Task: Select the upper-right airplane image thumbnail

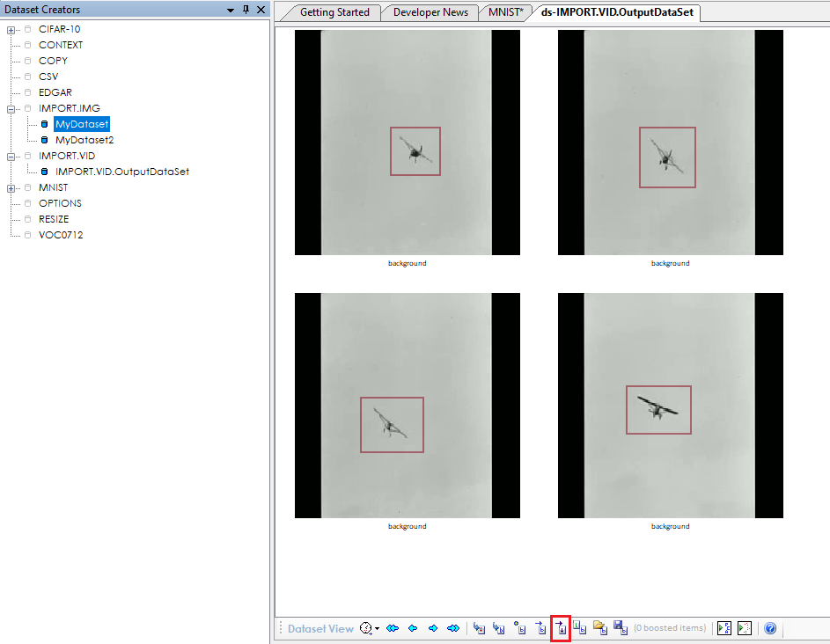Action: coord(670,143)
